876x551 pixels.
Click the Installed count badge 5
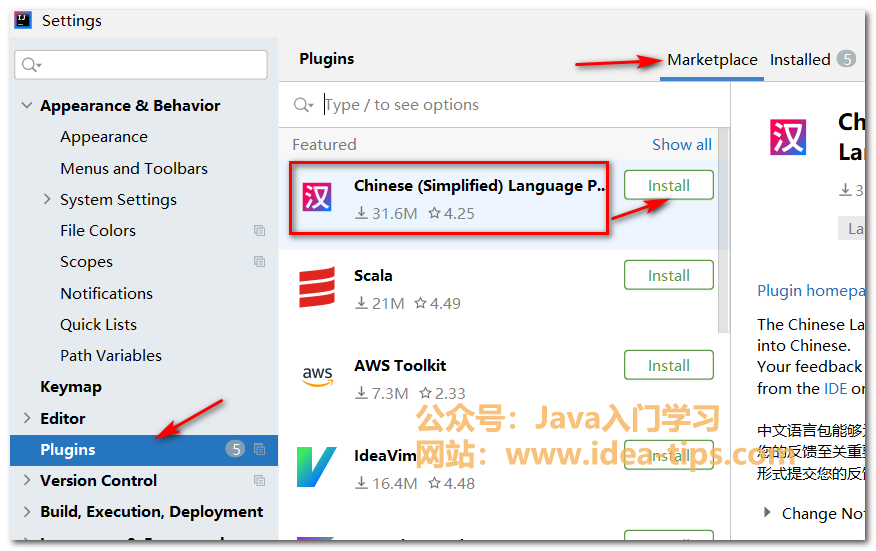click(846, 59)
